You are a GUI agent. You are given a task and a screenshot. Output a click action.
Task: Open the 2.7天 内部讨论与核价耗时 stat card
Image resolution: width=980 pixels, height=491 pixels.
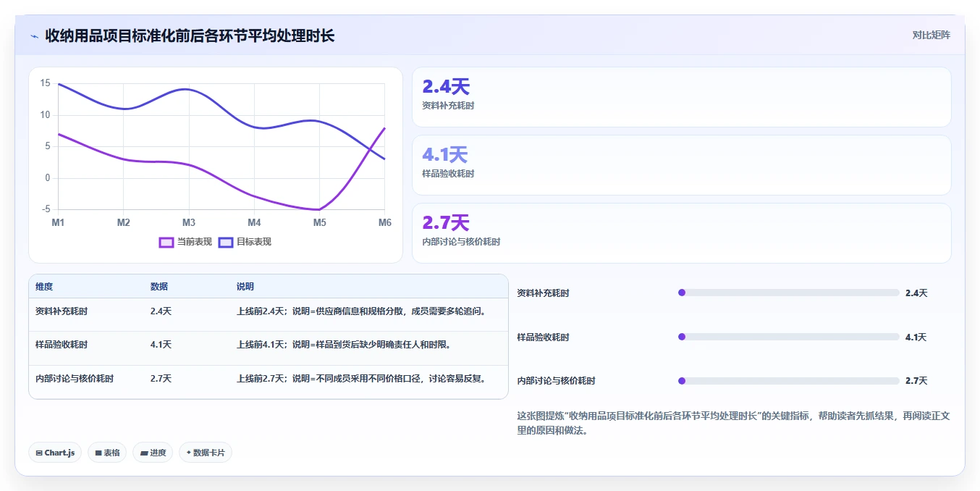(x=681, y=233)
